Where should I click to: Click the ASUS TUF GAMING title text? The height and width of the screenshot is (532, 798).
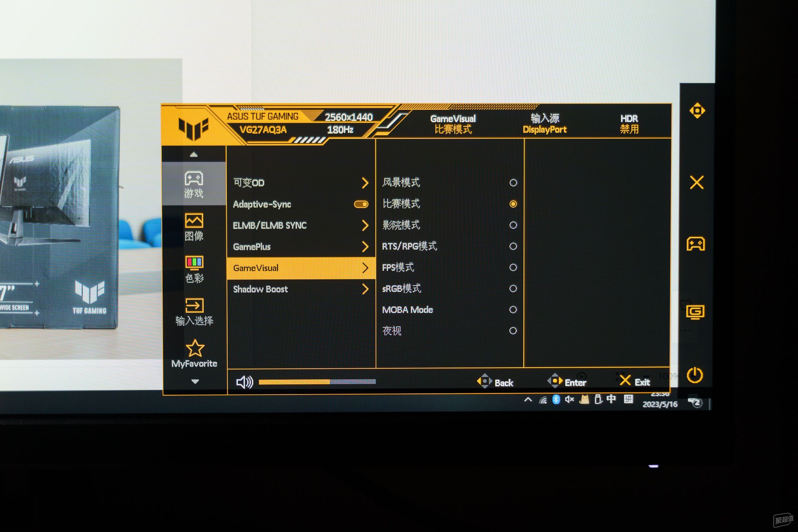coord(263,116)
